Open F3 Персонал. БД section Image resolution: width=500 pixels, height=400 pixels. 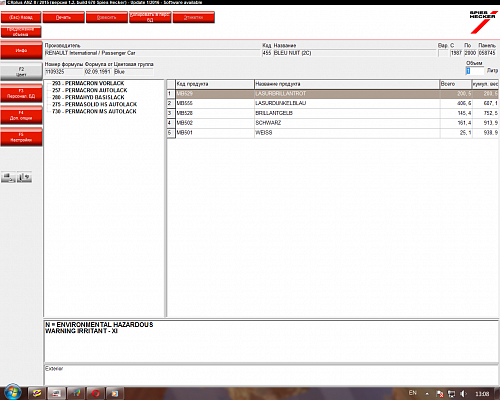(x=21, y=93)
